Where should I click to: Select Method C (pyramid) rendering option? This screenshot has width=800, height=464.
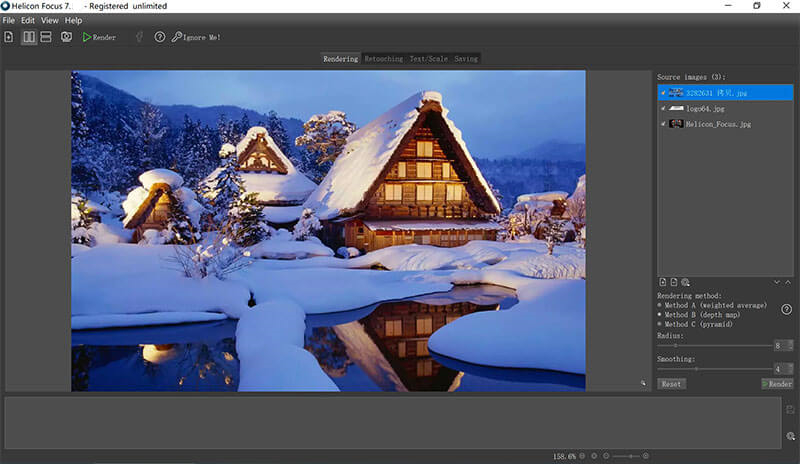[x=660, y=324]
